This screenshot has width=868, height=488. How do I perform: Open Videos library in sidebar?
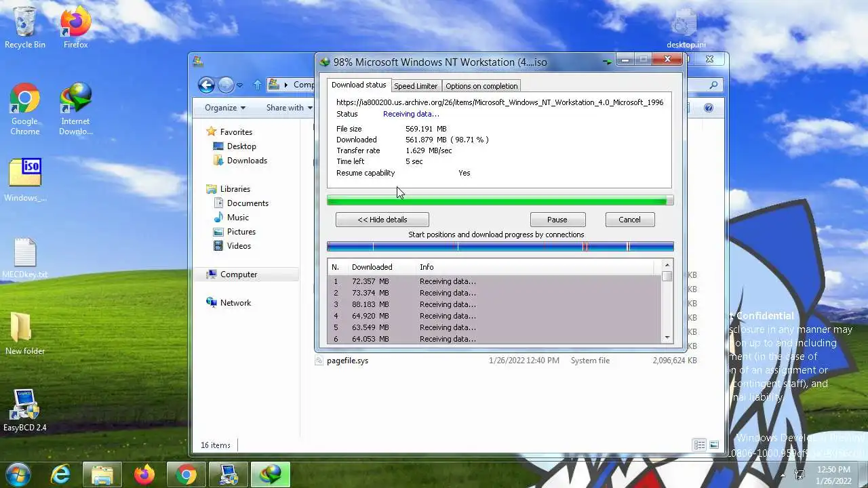pyautogui.click(x=232, y=246)
